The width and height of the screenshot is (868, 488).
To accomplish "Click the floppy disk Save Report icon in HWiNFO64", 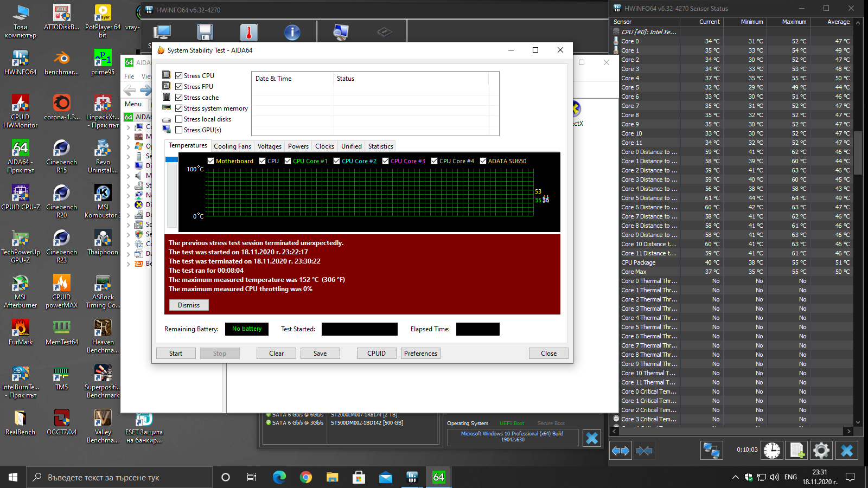I will tap(205, 33).
